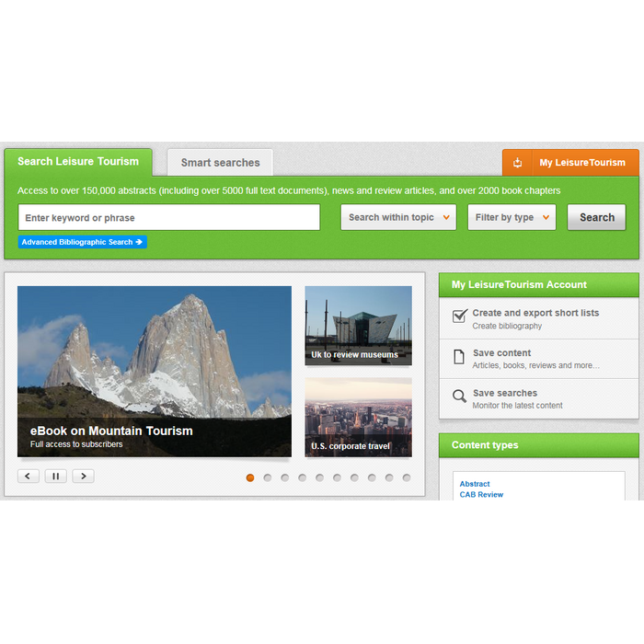Click the checkmark icon for Create and export short lists
Viewport: 644px width, 644px height.
point(459,316)
